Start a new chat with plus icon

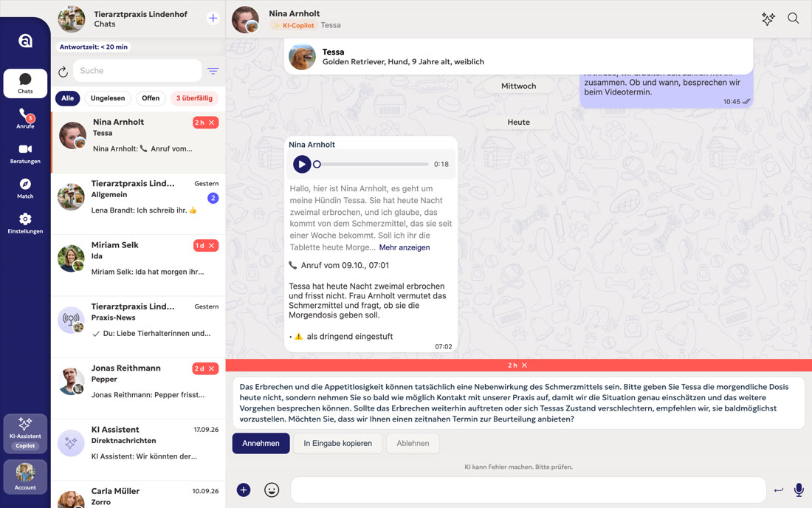[213, 18]
